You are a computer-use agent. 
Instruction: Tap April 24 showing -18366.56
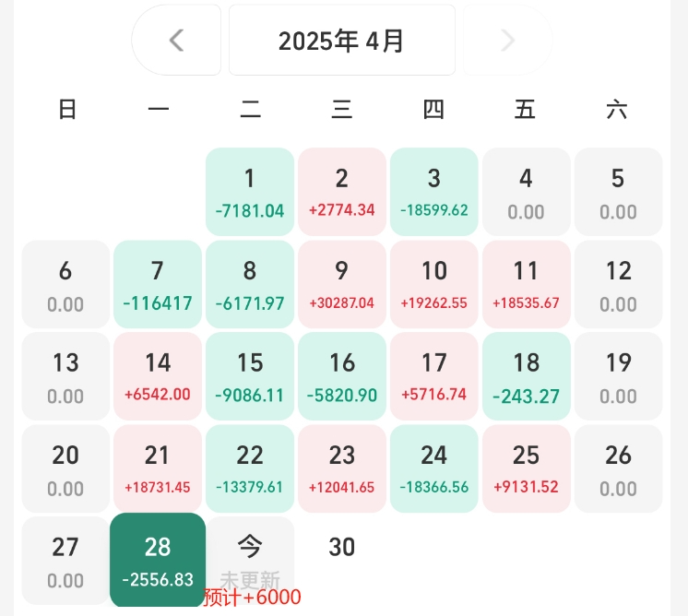point(434,468)
